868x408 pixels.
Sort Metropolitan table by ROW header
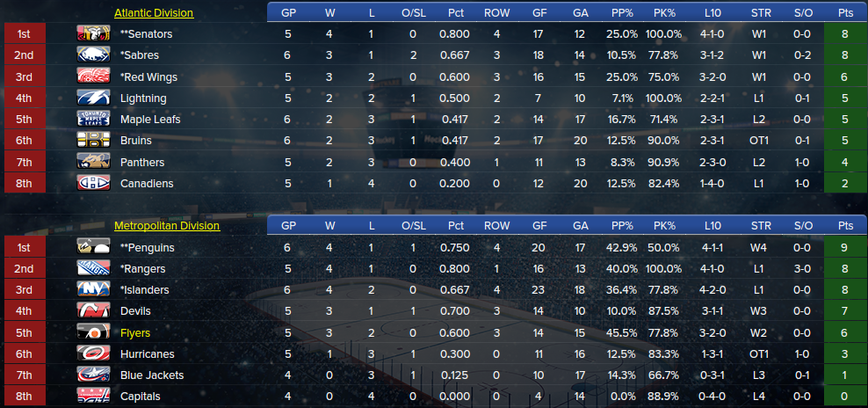[x=496, y=226]
